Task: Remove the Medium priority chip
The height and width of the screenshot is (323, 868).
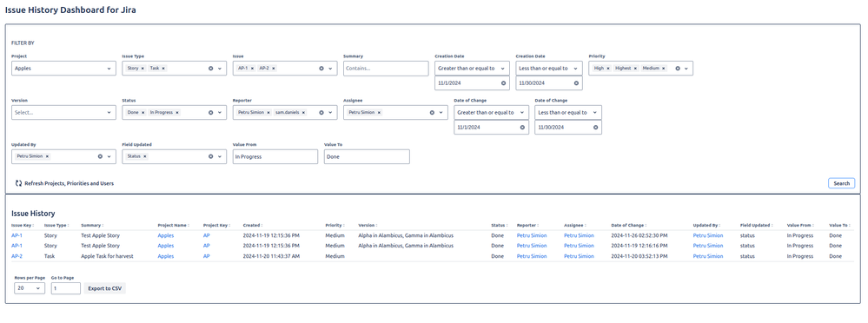Action: point(663,68)
